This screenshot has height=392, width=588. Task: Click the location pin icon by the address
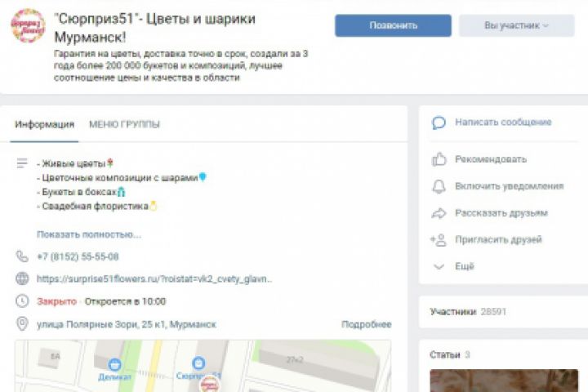click(22, 323)
